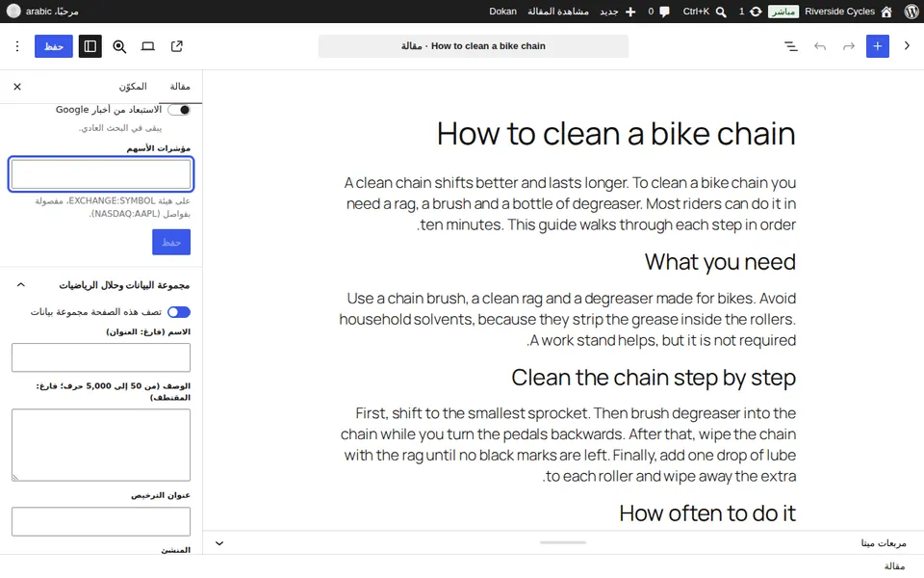Open the three-dot options menu

point(17,46)
